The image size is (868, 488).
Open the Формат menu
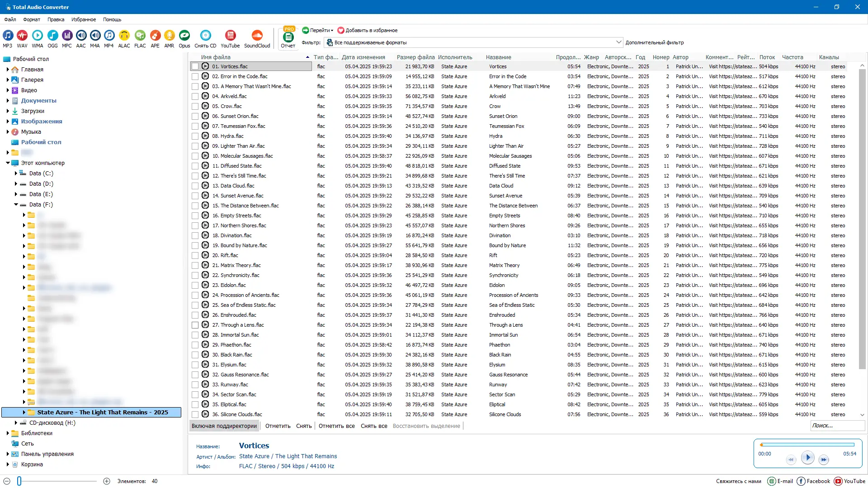32,19
